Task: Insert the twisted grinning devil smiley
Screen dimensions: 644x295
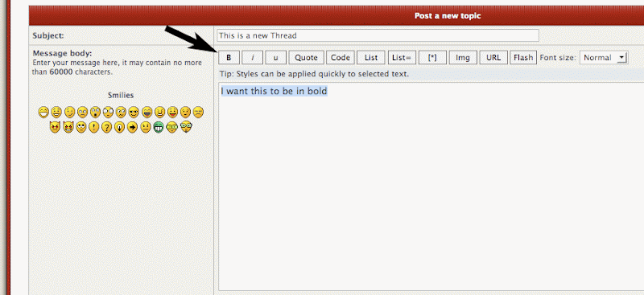Action: click(68, 127)
